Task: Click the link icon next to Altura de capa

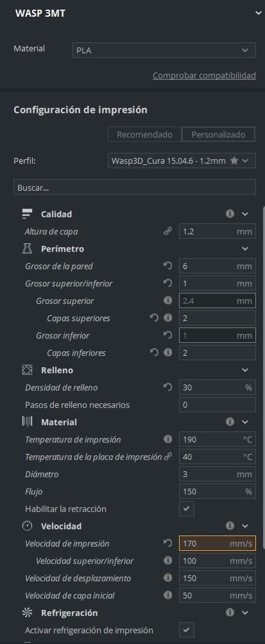Action: [x=167, y=231]
